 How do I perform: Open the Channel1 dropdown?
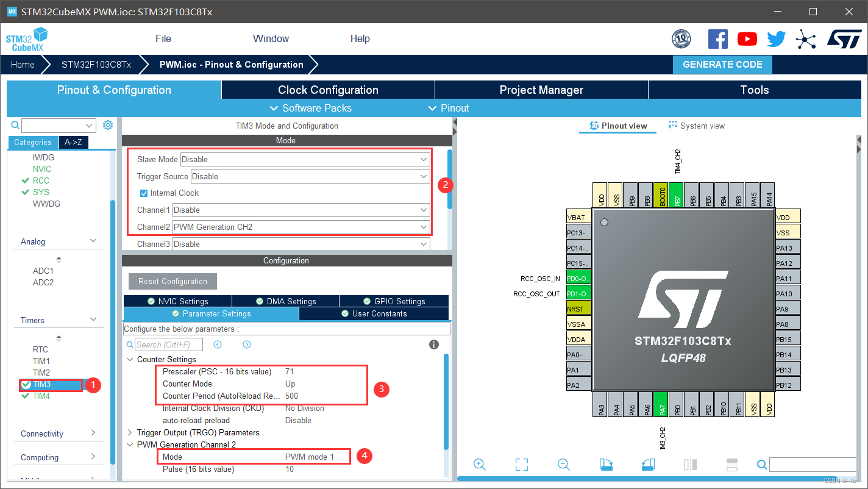click(x=301, y=210)
